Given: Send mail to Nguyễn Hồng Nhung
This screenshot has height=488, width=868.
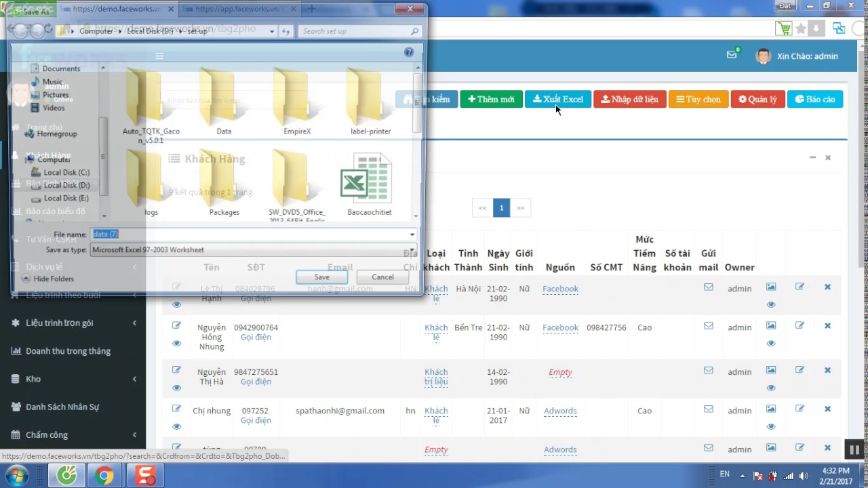Looking at the screenshot, I should [x=709, y=326].
